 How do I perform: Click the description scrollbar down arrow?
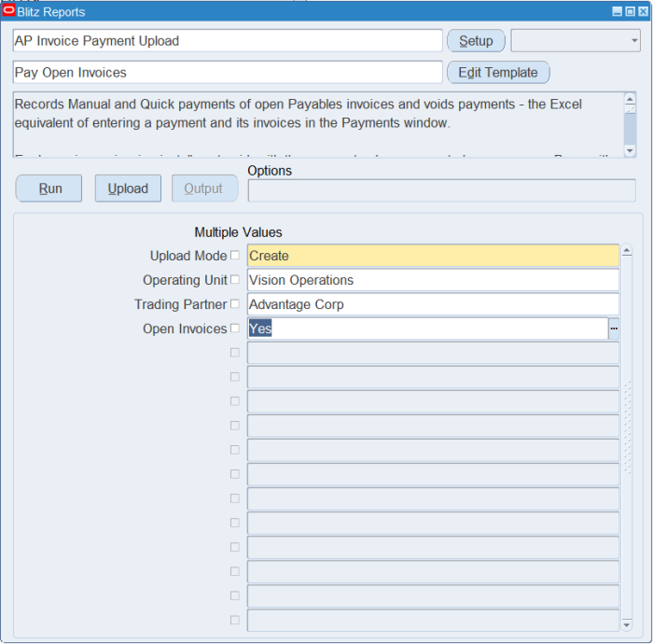630,151
